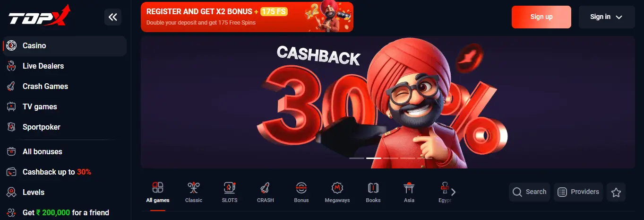Open the Providers filter list

pos(578,192)
